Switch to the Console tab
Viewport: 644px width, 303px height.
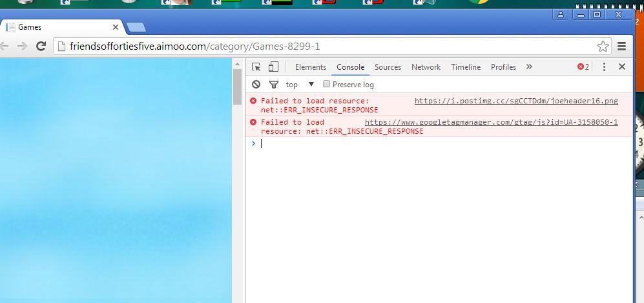click(350, 67)
